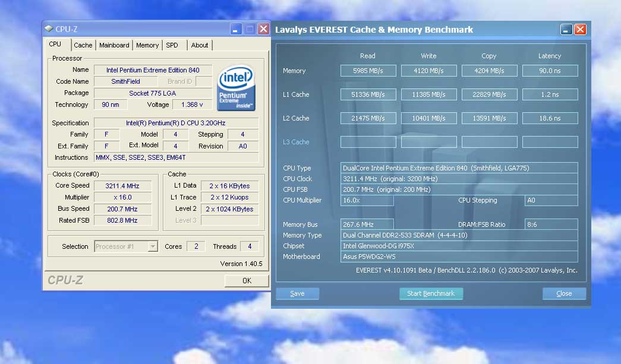Click L1 Cache Read 51336 MB/s result
The height and width of the screenshot is (364, 621).
pyautogui.click(x=368, y=94)
